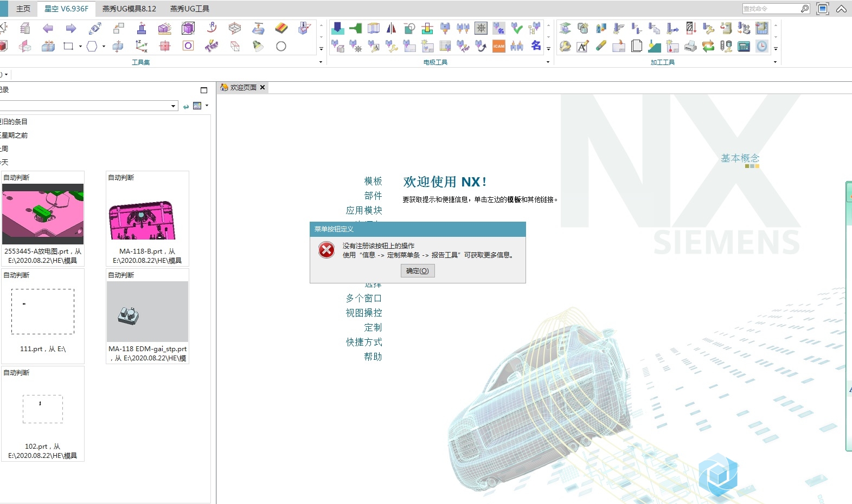852x504 pixels.
Task: Toggle full-screen mode icon at top right
Action: (x=823, y=9)
